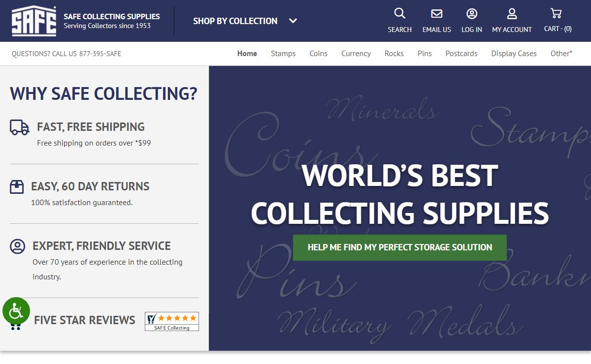Click the MY ACCOUNT text label
The image size is (591, 364).
[x=512, y=30]
